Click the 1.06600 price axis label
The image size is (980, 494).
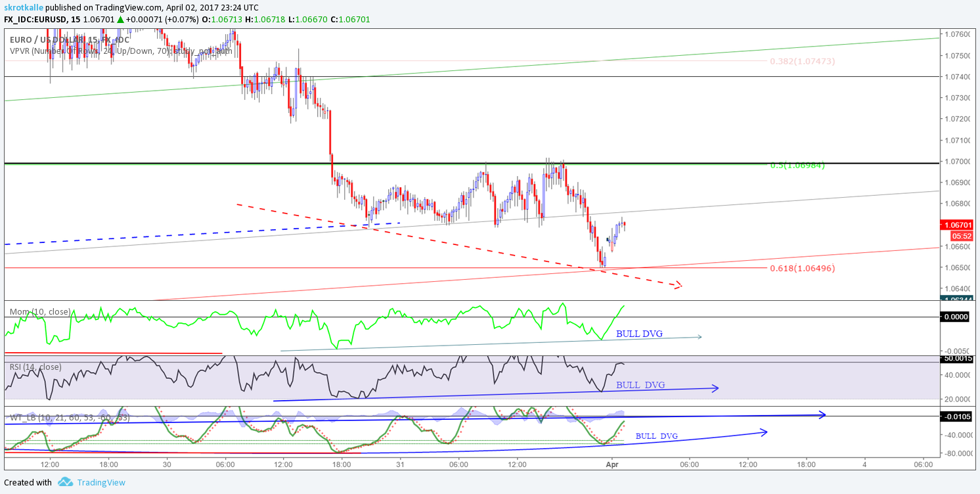tap(957, 246)
